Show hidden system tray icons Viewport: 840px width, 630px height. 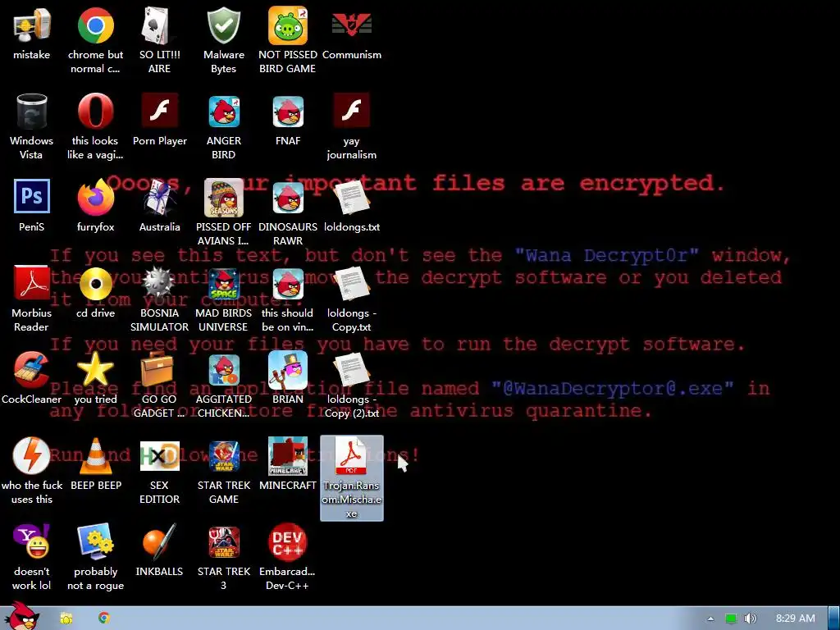tap(710, 619)
